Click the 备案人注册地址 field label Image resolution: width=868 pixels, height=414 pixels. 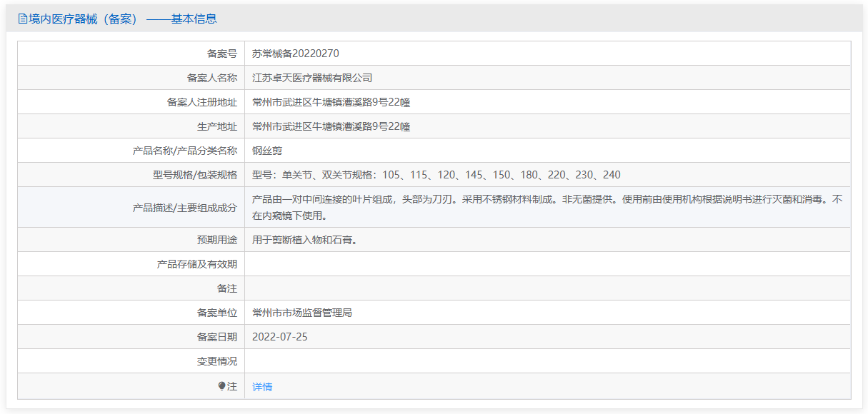tap(202, 102)
